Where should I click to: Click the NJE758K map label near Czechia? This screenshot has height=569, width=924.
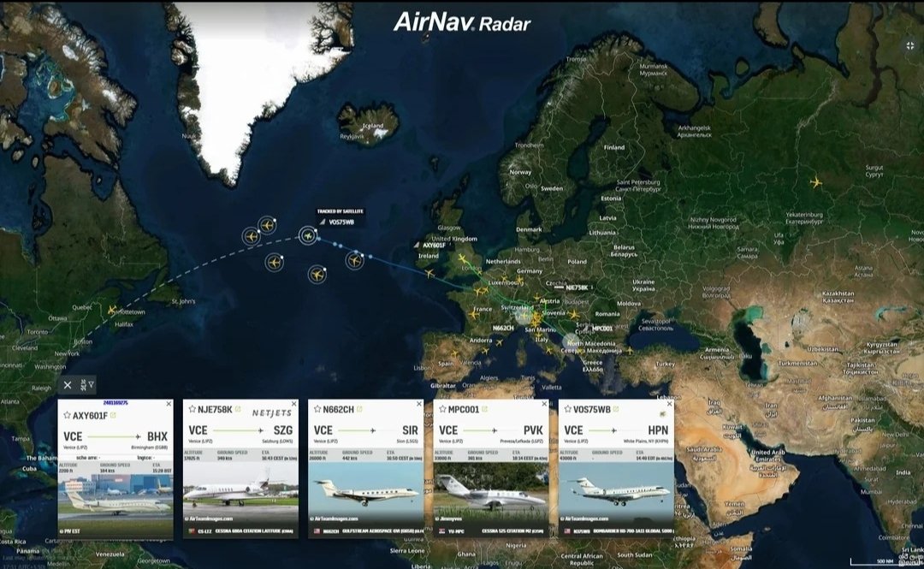click(577, 287)
